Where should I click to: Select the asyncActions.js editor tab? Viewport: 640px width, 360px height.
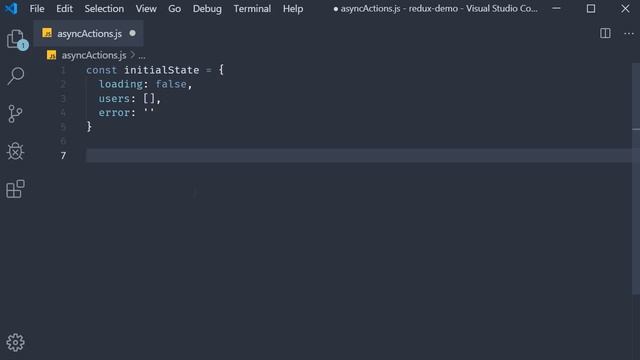click(x=89, y=33)
